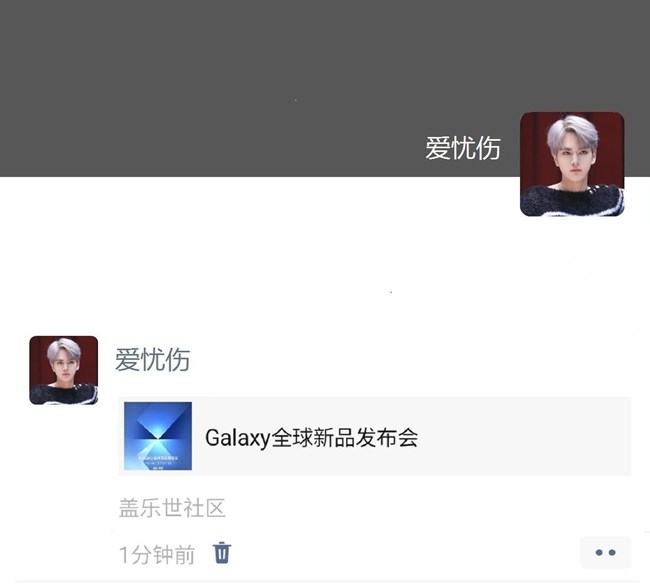650x588 pixels.
Task: Change the dark gray cover photo
Action: click(249, 83)
